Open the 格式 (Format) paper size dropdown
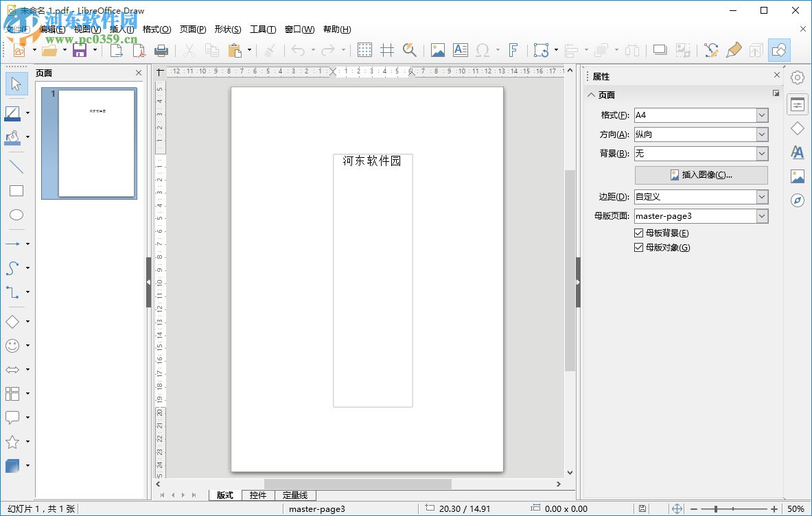Screen dimensions: 812x516 coord(761,115)
